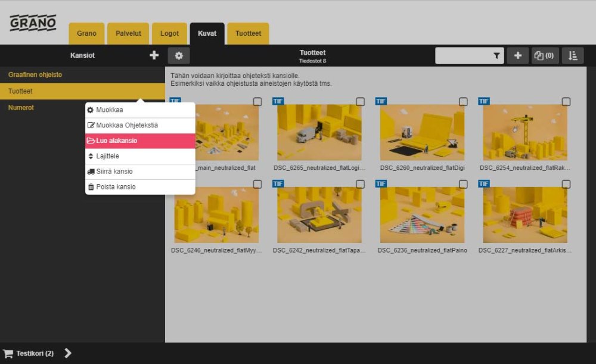The image size is (596, 364).
Task: Open the copied items (0) button
Action: coord(545,55)
